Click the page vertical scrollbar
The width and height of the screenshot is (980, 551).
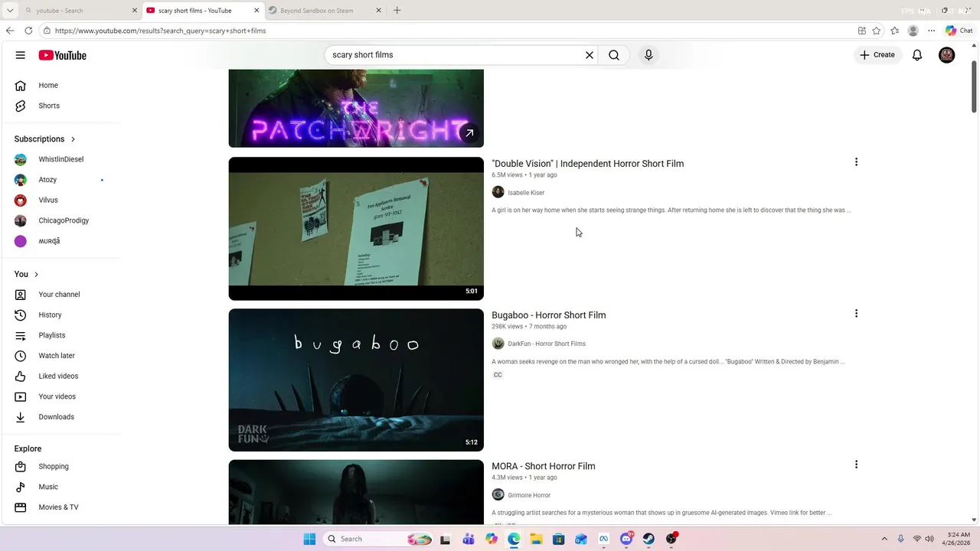point(974,86)
